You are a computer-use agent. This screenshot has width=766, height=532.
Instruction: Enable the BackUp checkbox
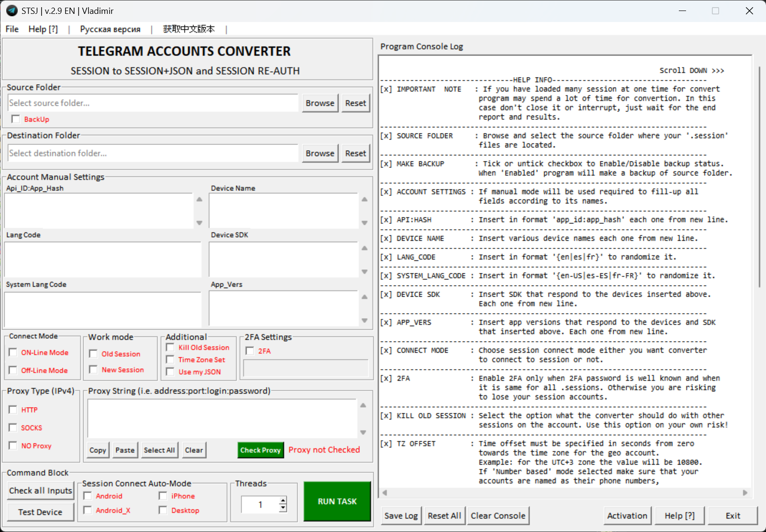[x=16, y=119]
